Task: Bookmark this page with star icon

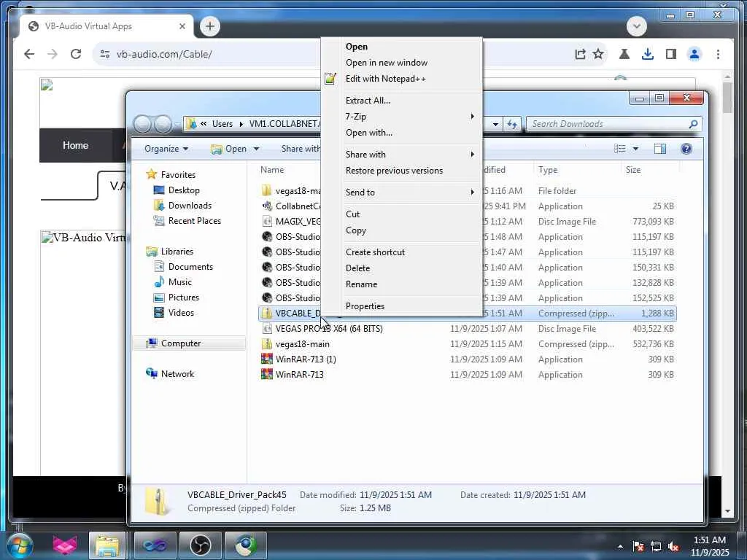Action: point(598,54)
